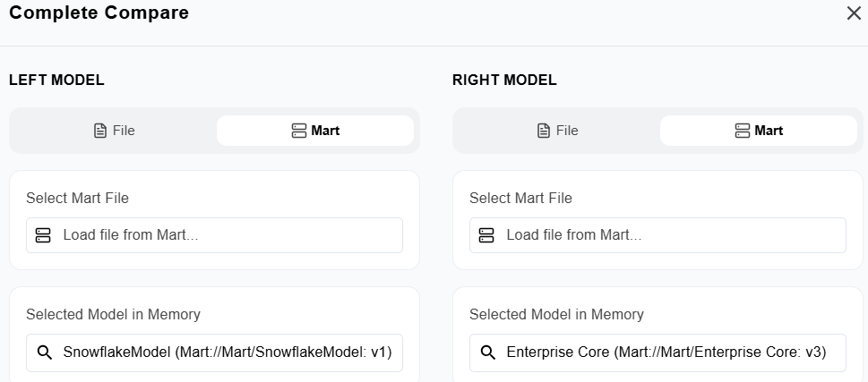Image resolution: width=868 pixels, height=382 pixels.
Task: Close the Complete Compare dialog
Action: (x=855, y=13)
